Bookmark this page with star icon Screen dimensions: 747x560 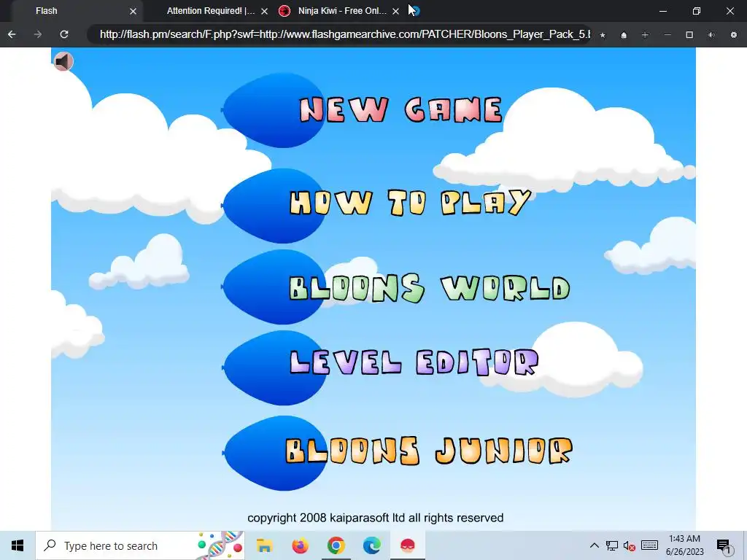pos(603,35)
